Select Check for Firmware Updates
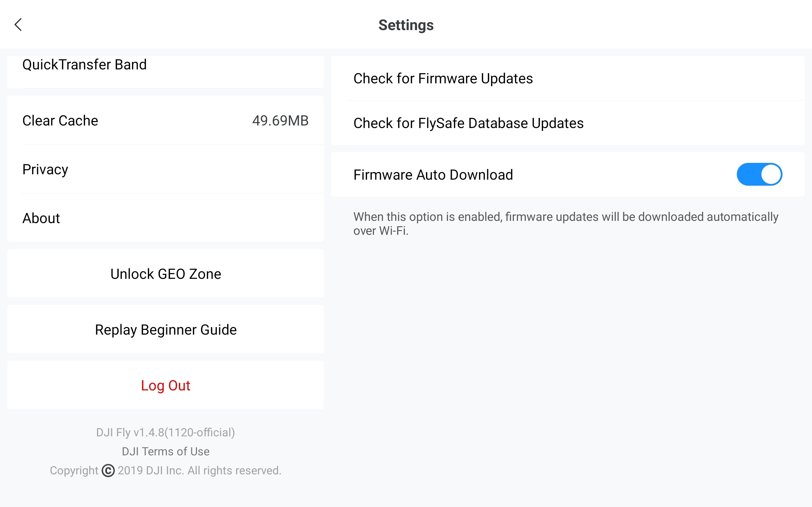 pyautogui.click(x=568, y=78)
